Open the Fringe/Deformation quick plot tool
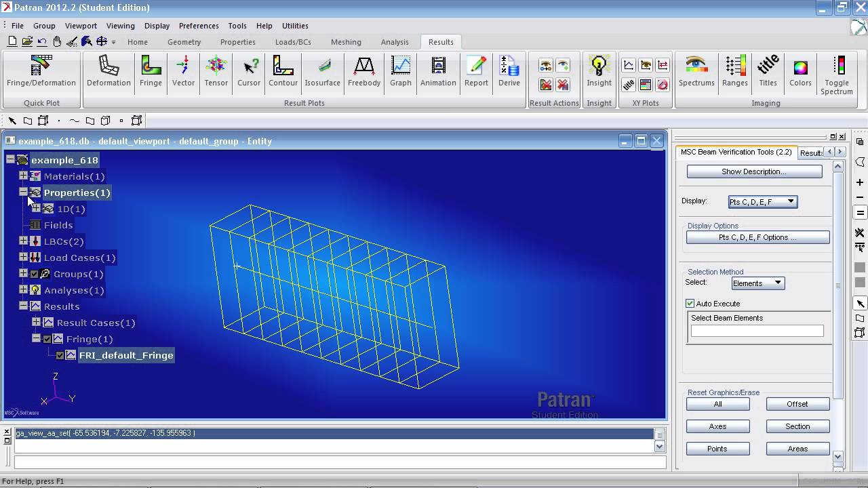Screen dimensions: 868x488 click(41, 72)
